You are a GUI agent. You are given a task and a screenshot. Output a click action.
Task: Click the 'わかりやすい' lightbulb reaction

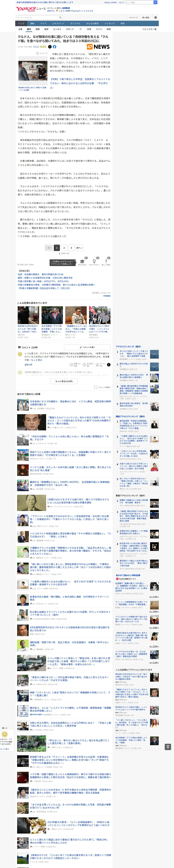click(x=94, y=261)
